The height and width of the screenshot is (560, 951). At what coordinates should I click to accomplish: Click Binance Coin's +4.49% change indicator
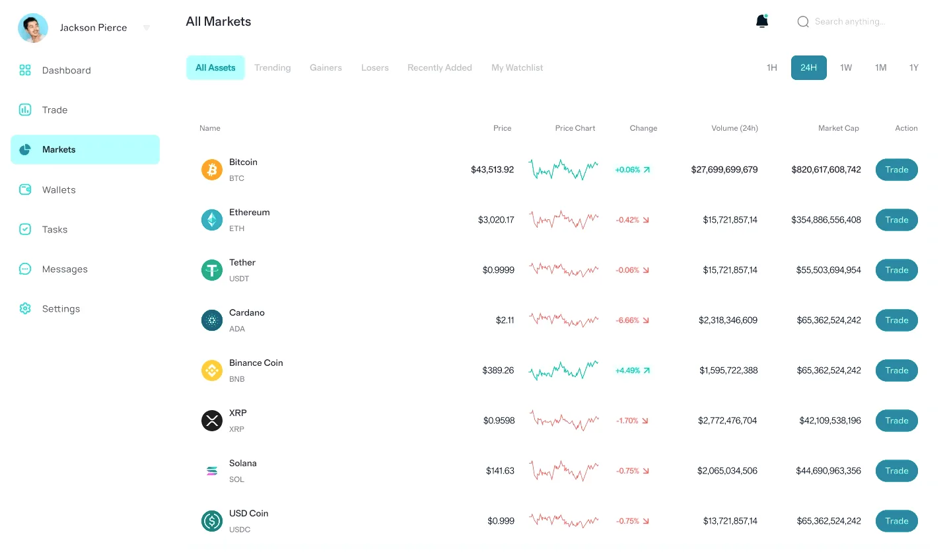click(x=633, y=370)
